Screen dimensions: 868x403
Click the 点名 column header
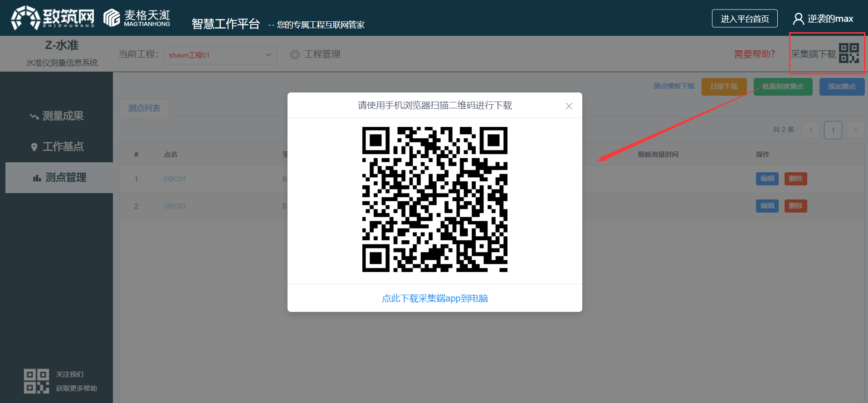click(171, 155)
